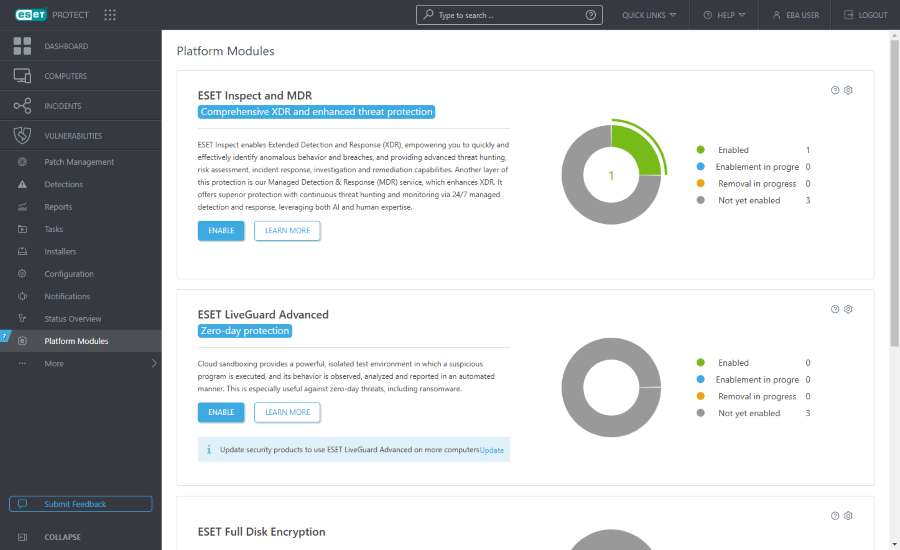Expand the More sidebar chevron
Screen dimensions: 900x550
[154, 363]
